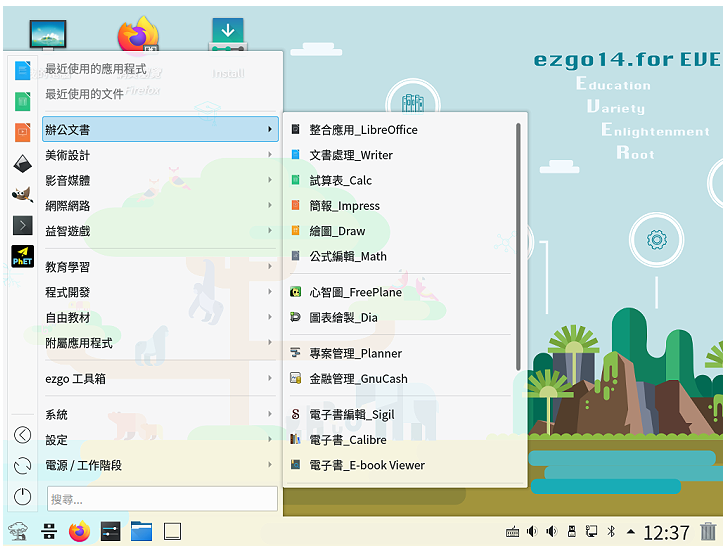728x554 pixels.
Task: Launch 專案管理_Planner
Action: pos(400,353)
